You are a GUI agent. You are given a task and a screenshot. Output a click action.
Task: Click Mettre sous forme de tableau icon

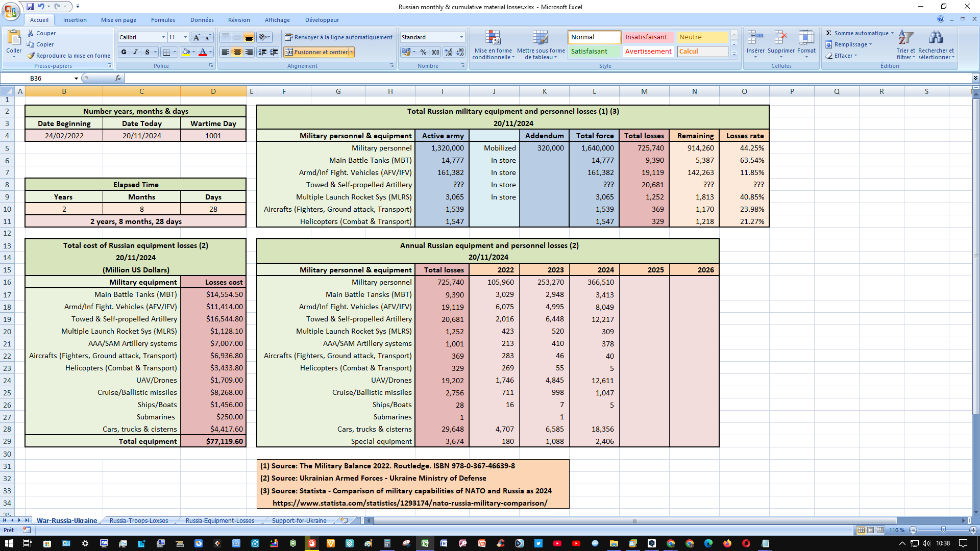[x=541, y=38]
